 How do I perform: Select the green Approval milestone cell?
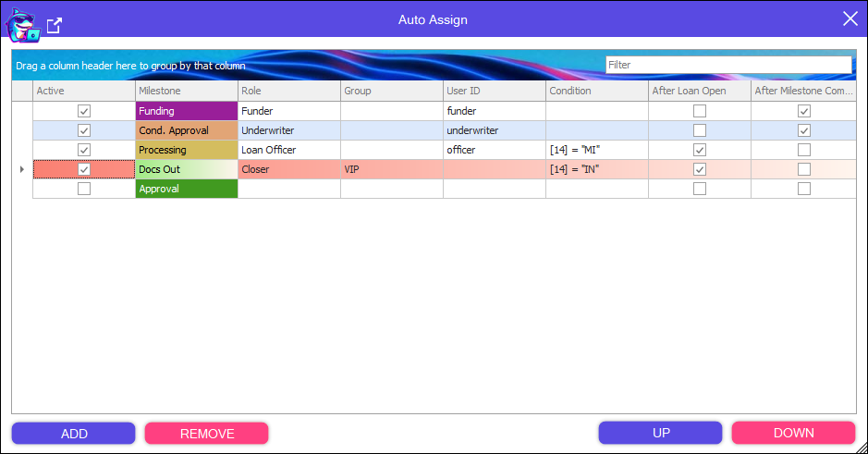click(x=186, y=189)
